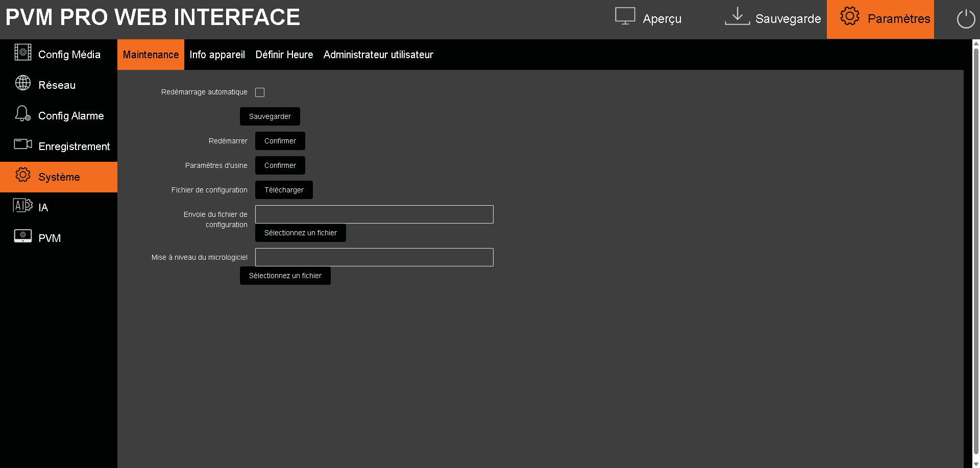The image size is (980, 468).
Task: Click the Aperçu header label
Action: [x=662, y=19]
